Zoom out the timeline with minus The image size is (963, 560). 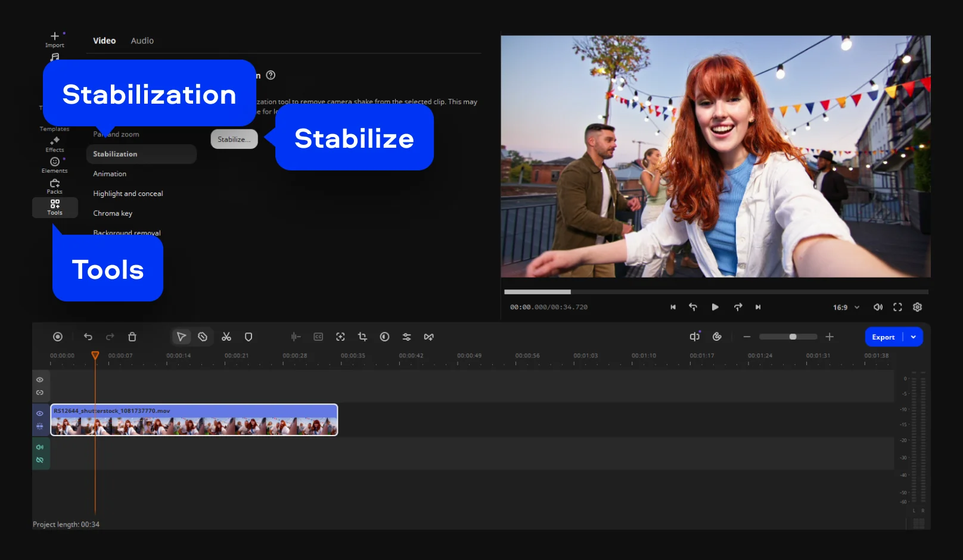747,337
